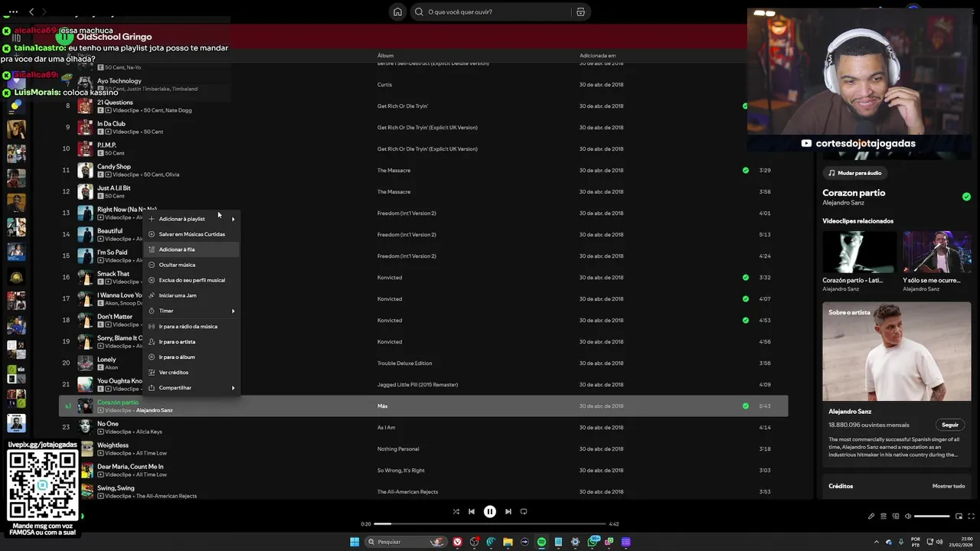Choose Ocultar música
This screenshot has width=980, height=551.
[x=191, y=265]
